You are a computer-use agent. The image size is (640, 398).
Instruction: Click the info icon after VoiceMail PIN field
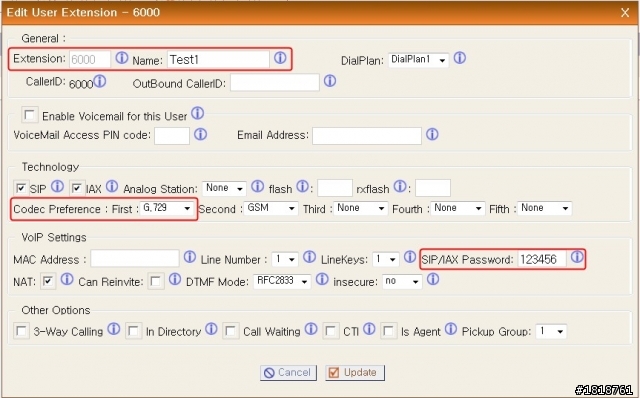pyautogui.click(x=200, y=134)
